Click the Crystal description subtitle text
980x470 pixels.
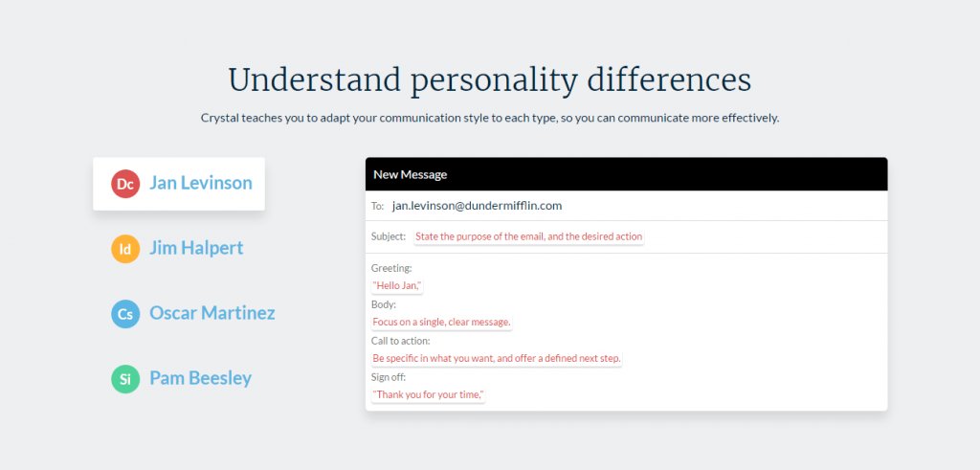[x=489, y=119]
